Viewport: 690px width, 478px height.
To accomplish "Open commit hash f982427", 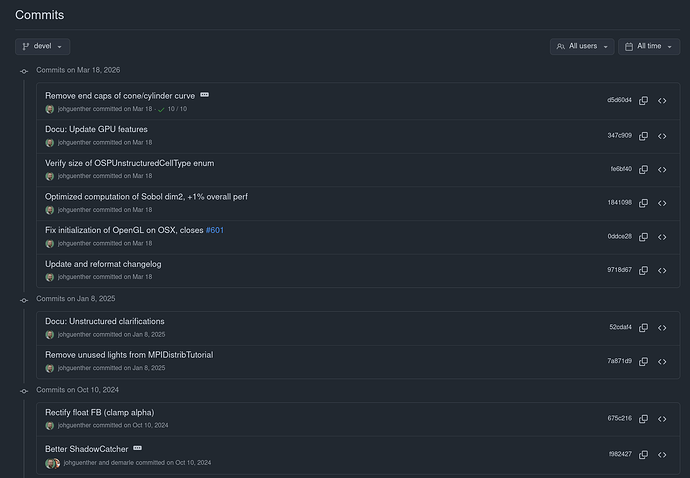I will pyautogui.click(x=620, y=454).
